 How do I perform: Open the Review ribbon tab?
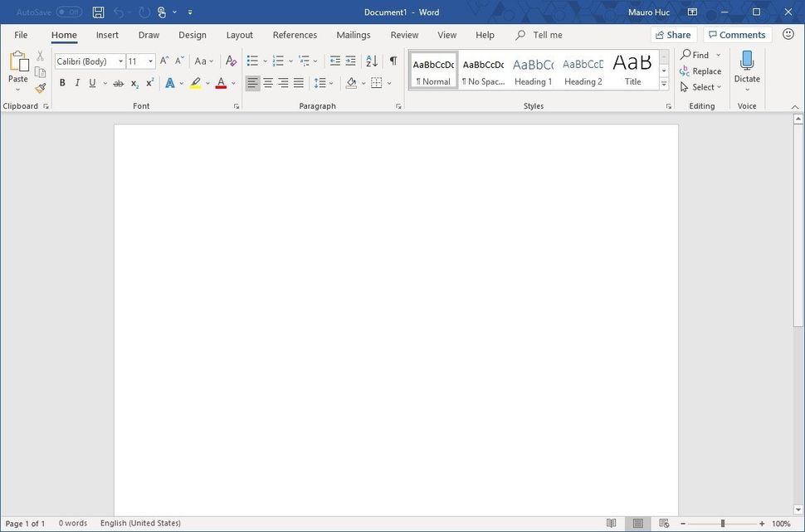point(404,35)
